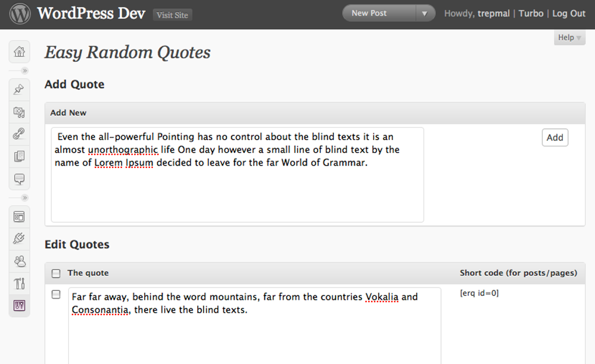Select the Plugins plug icon
Image resolution: width=595 pixels, height=364 pixels.
(19, 238)
